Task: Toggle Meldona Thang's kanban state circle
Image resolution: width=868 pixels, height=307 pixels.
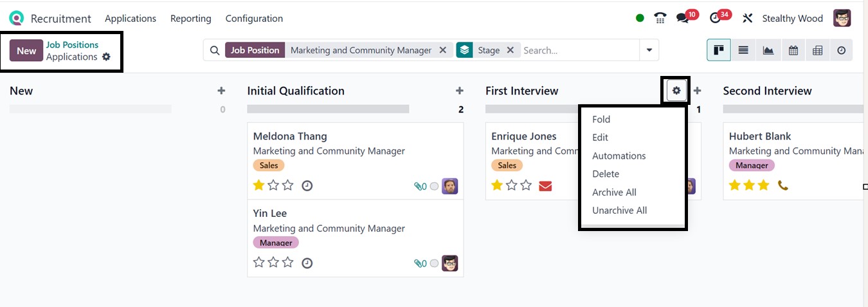Action: pos(434,187)
